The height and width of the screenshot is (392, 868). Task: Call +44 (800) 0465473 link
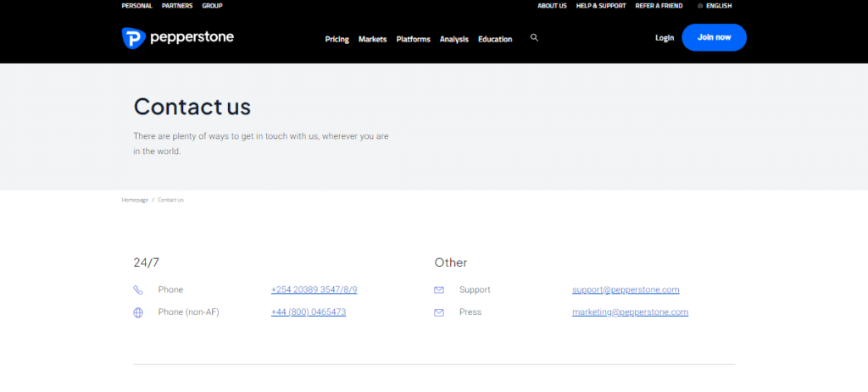coord(309,312)
